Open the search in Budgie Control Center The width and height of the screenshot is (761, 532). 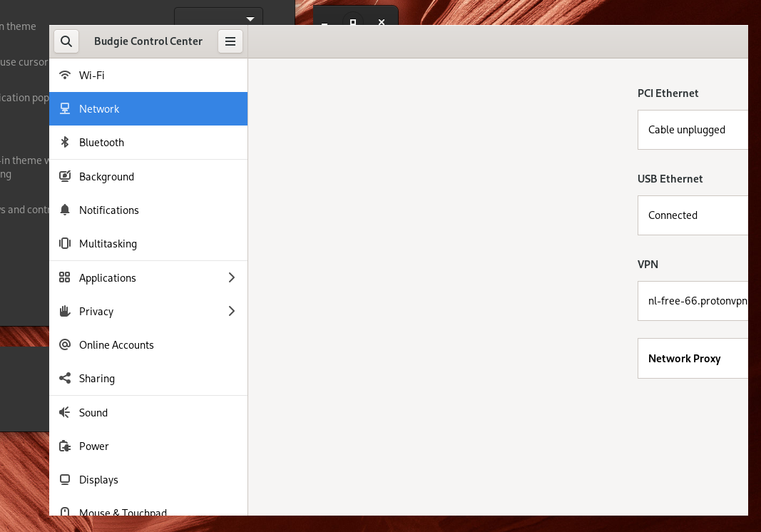click(66, 41)
